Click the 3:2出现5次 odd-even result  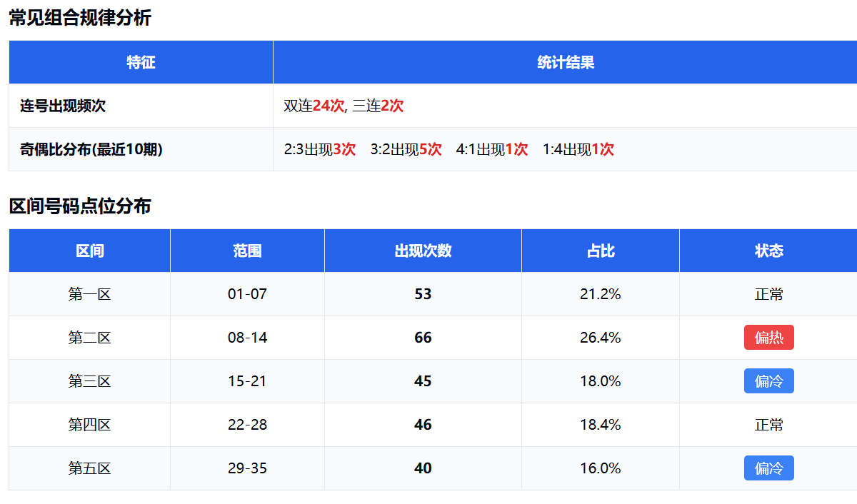406,149
